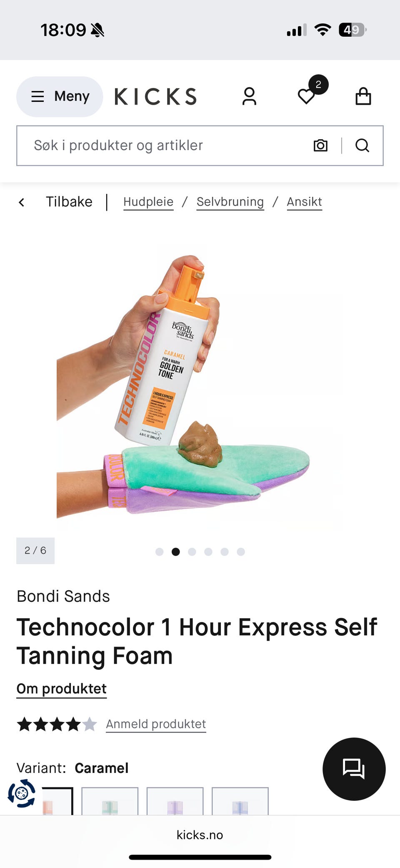Open Om produktet link

62,689
